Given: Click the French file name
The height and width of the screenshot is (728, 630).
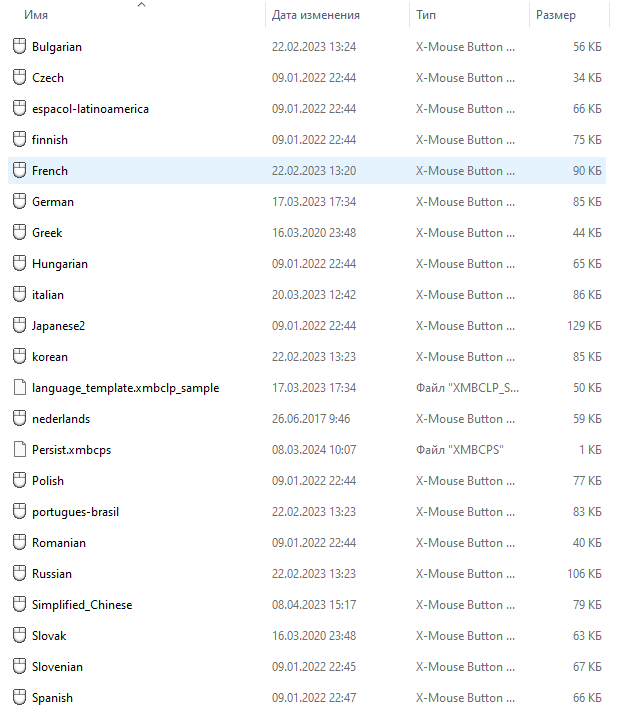Looking at the screenshot, I should pyautogui.click(x=50, y=171).
